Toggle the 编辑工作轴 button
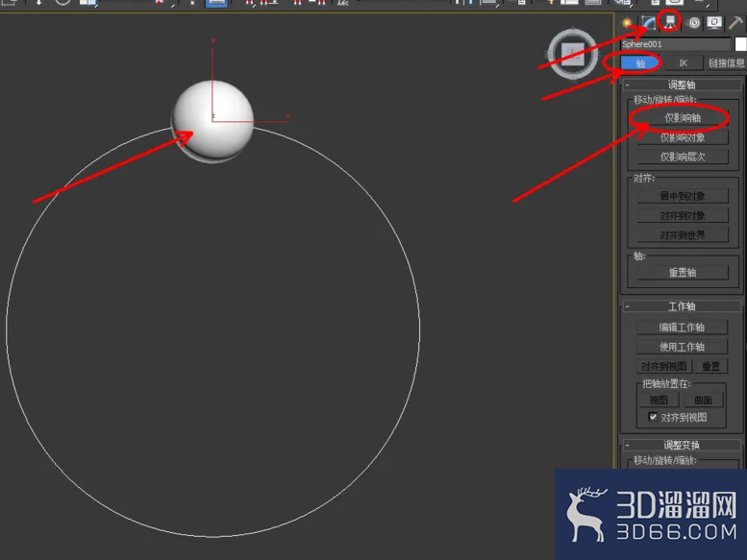The height and width of the screenshot is (560, 747). 682,328
